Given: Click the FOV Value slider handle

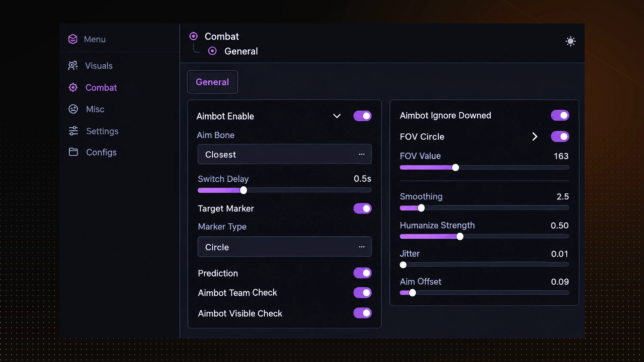Looking at the screenshot, I should pos(455,168).
